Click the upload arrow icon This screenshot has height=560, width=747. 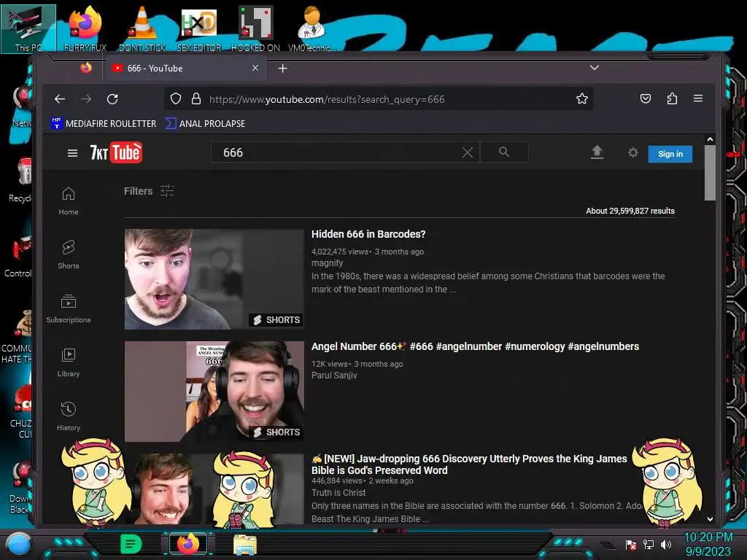pos(597,152)
